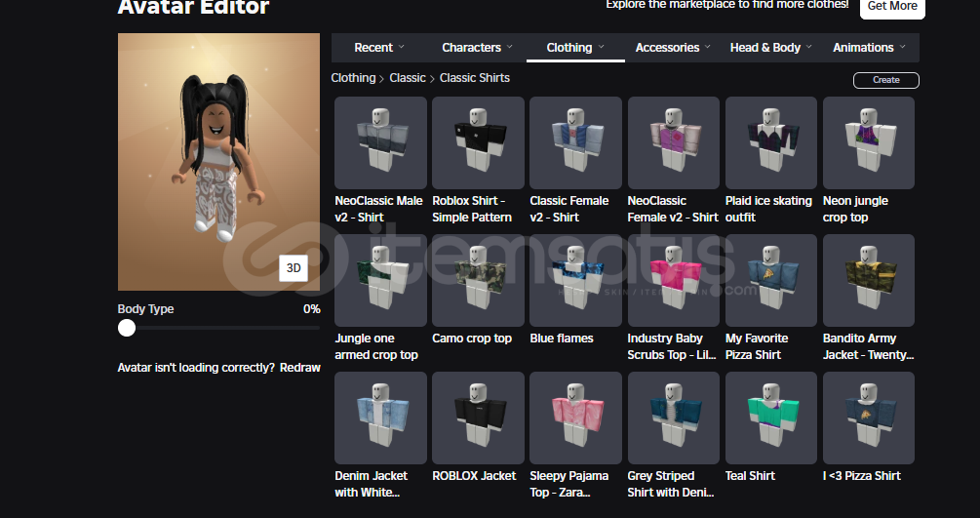Click the My Favorite Pizza Shirt name
This screenshot has width=980, height=518.
click(x=757, y=346)
